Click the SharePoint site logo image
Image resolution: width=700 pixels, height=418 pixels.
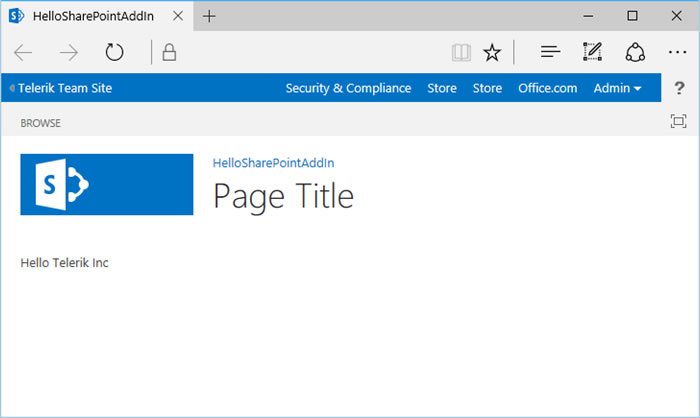[107, 184]
